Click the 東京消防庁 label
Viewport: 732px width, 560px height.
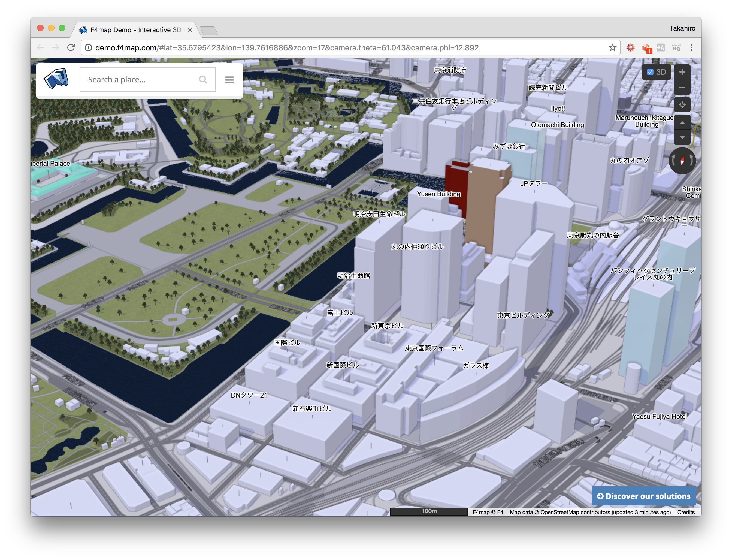[450, 70]
